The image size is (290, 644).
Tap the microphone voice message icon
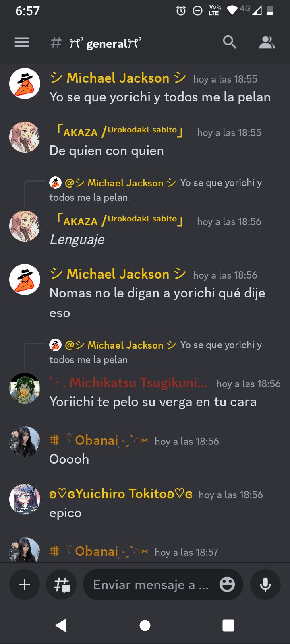tap(265, 584)
